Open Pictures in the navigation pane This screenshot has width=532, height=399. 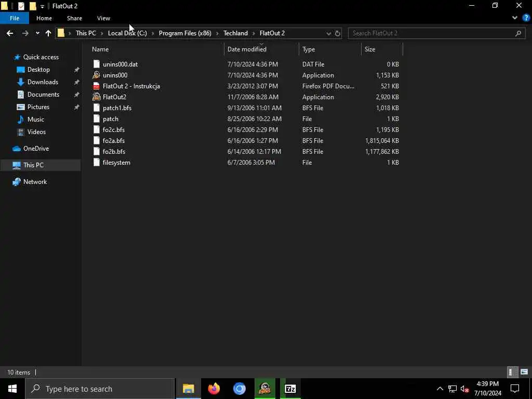[x=38, y=107]
